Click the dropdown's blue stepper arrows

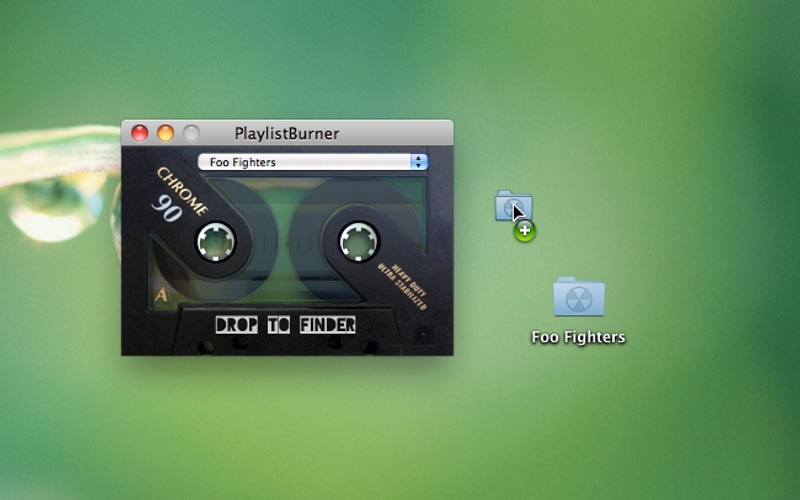click(x=419, y=162)
